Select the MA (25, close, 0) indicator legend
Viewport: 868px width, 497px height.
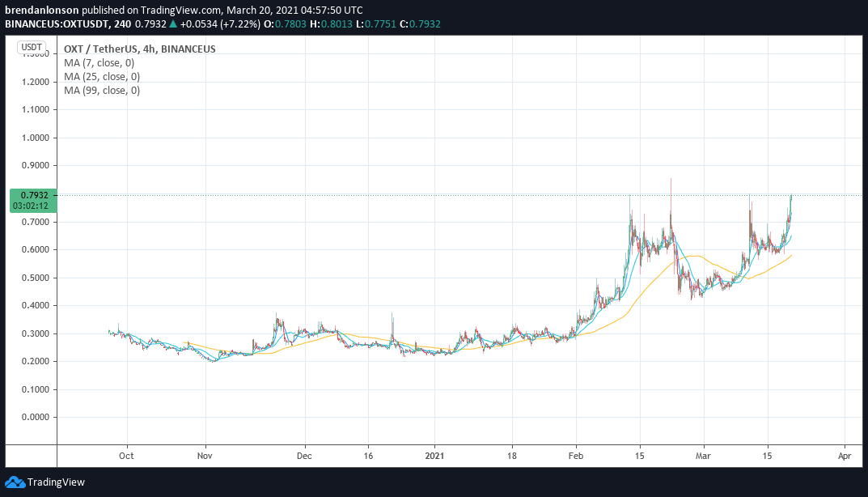(x=102, y=76)
